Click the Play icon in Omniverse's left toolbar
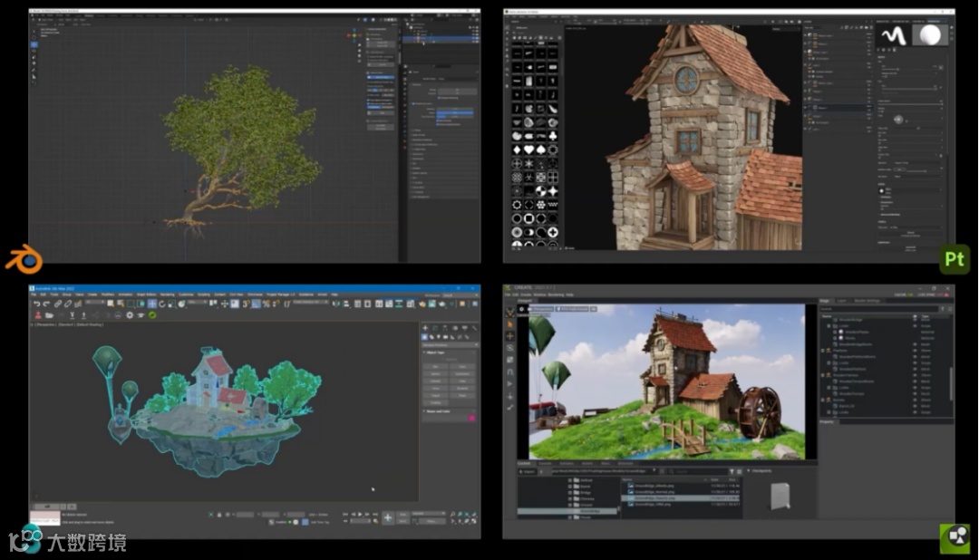This screenshot has height=560, width=979. (509, 383)
